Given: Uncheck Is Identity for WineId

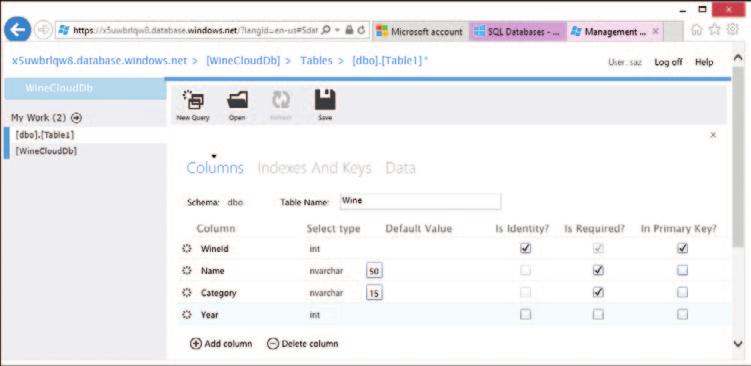Looking at the screenshot, I should click(525, 248).
